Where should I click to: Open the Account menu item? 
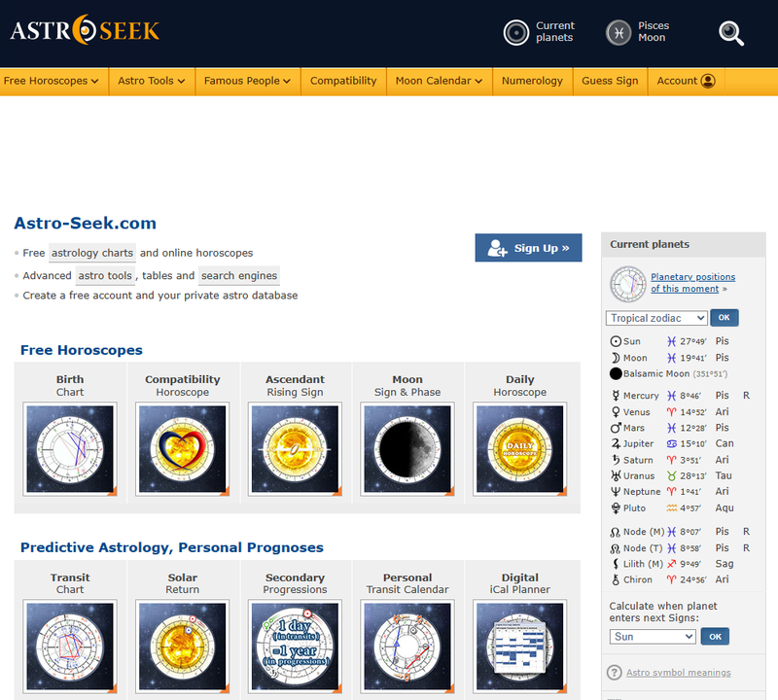686,81
